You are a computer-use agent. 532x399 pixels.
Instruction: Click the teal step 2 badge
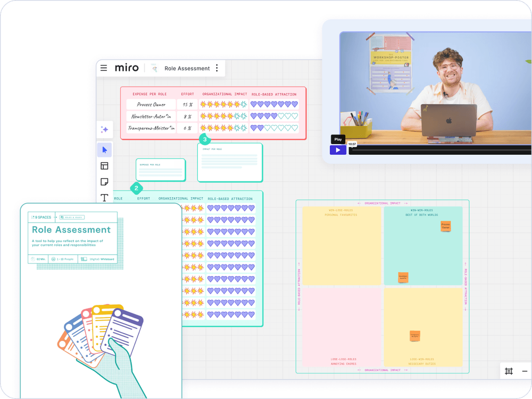[136, 188]
